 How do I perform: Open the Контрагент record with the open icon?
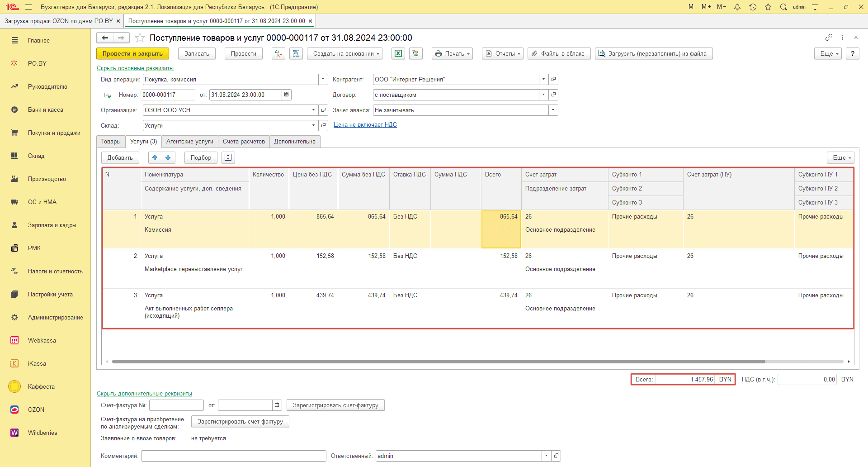click(553, 79)
